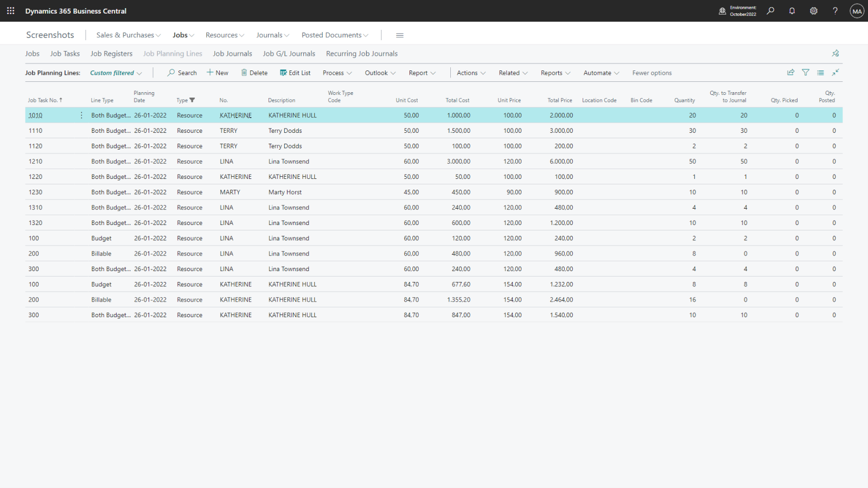Go to the Job Journals tab

[232, 54]
